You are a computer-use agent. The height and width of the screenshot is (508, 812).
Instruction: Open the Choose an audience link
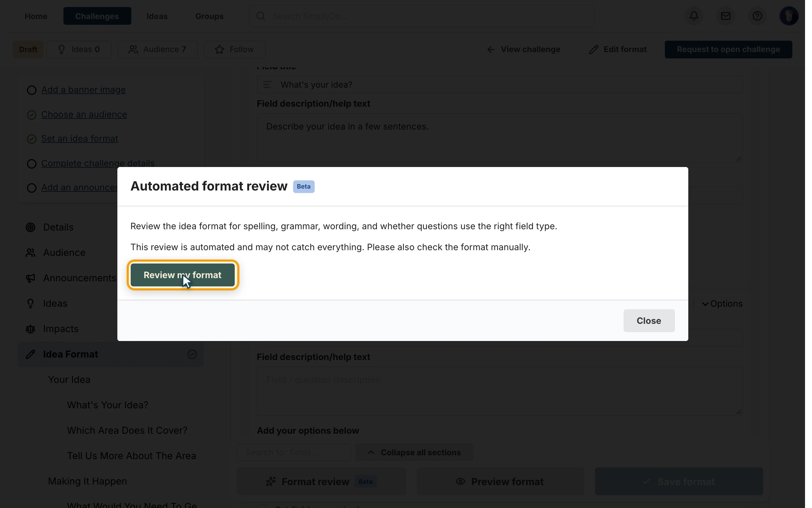pyautogui.click(x=84, y=114)
